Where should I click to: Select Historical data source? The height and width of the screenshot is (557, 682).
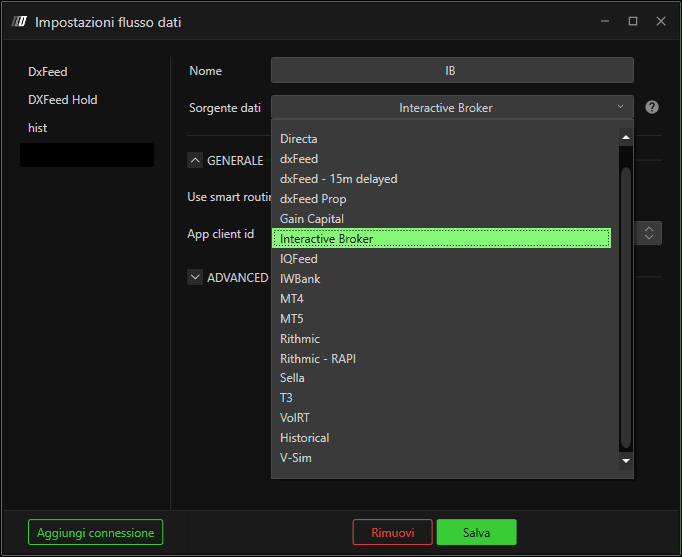(x=441, y=438)
